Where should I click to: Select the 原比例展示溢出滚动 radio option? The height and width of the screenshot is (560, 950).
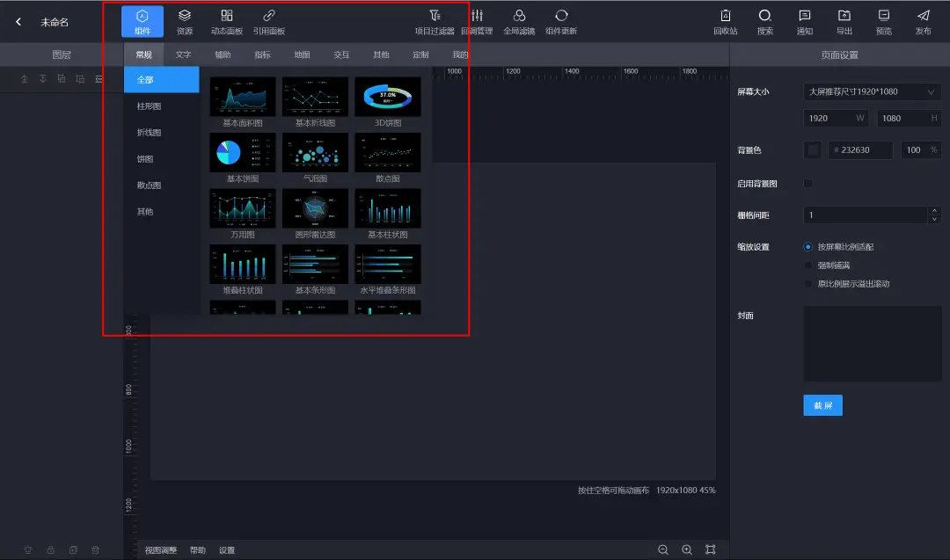(x=807, y=283)
